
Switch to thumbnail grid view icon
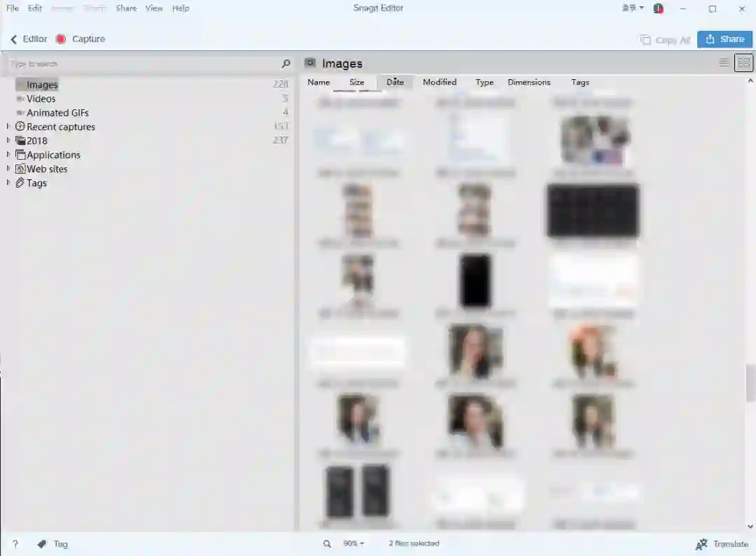[x=743, y=63]
